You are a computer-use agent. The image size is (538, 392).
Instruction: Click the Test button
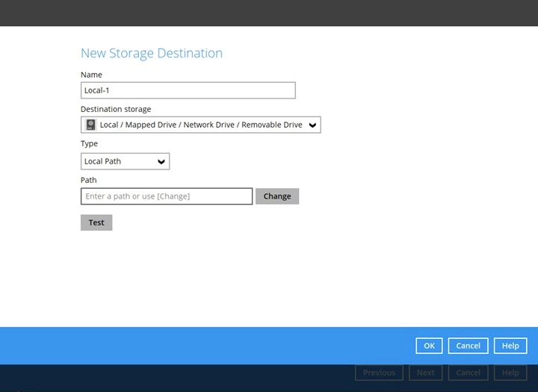click(96, 223)
